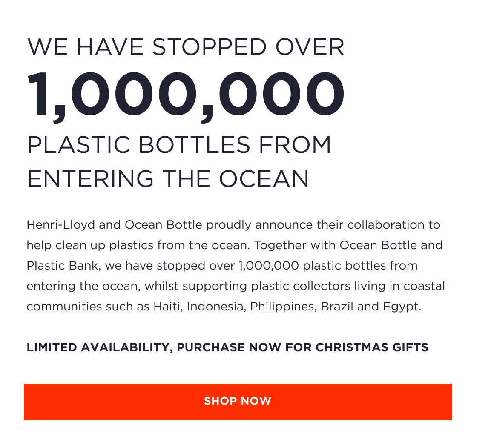494x448 pixels.
Task: Select the 'PLASTIC BOTTLES FROM' heading line
Action: tap(179, 145)
